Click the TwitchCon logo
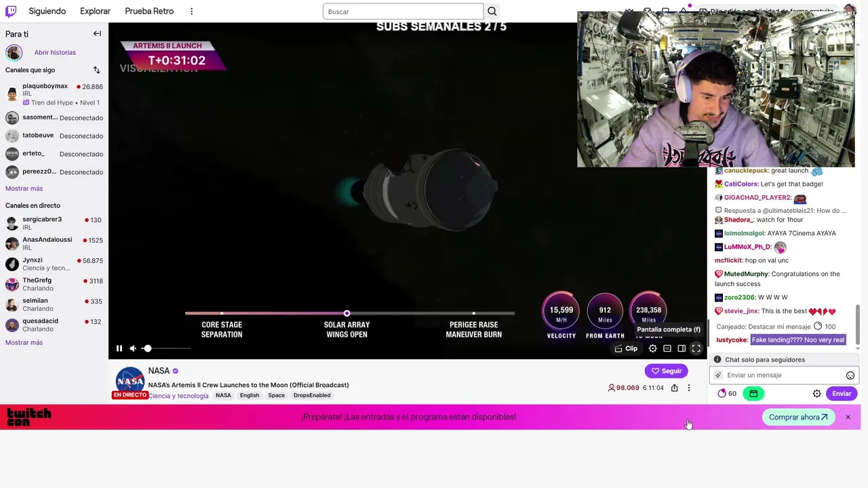Image resolution: width=868 pixels, height=488 pixels. (x=29, y=417)
